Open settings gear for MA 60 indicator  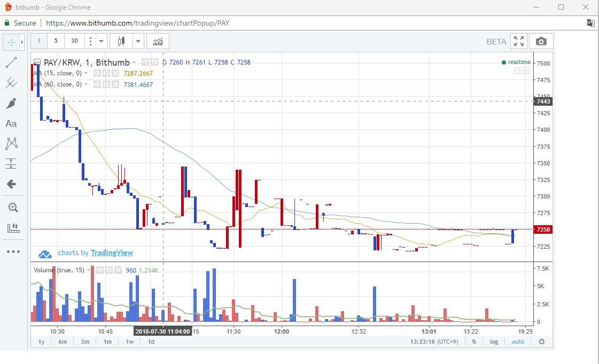[106, 84]
